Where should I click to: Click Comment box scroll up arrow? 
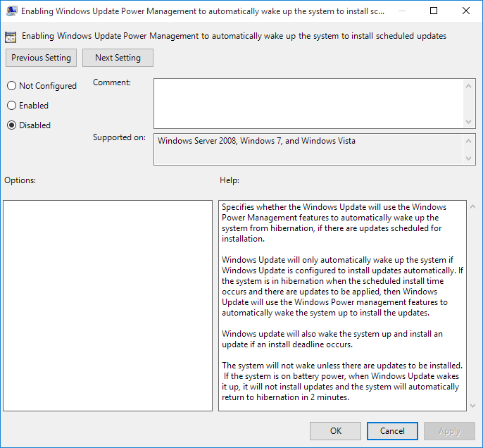pyautogui.click(x=468, y=86)
